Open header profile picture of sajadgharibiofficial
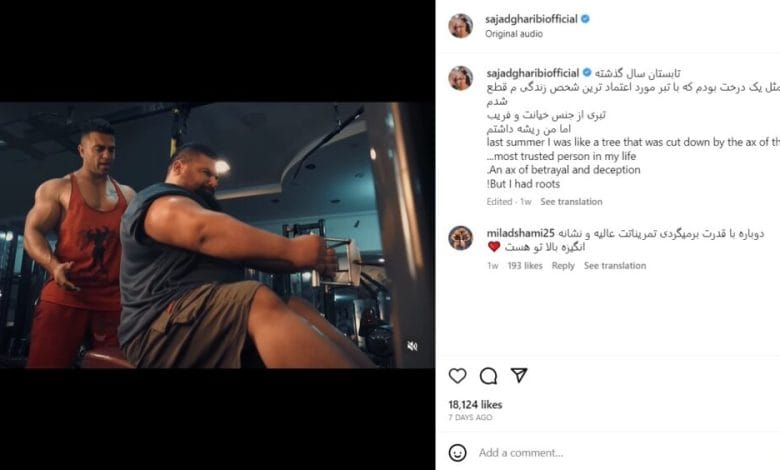The height and width of the screenshot is (470, 780). click(x=460, y=26)
